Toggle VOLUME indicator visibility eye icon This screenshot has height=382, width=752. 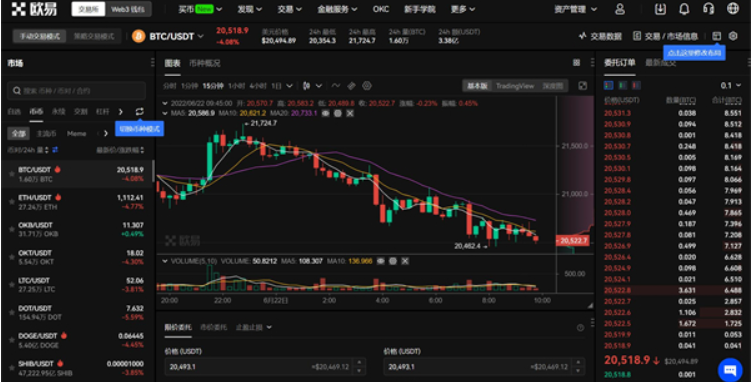[x=381, y=261]
